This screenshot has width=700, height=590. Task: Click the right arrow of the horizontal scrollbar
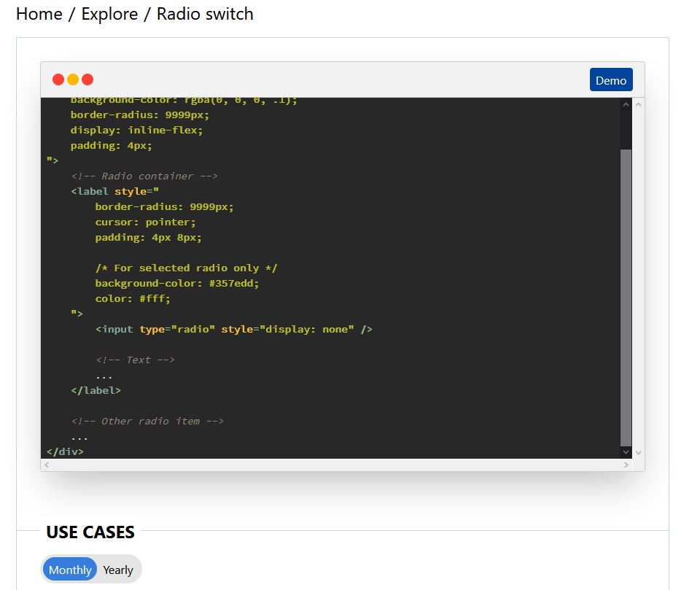626,465
